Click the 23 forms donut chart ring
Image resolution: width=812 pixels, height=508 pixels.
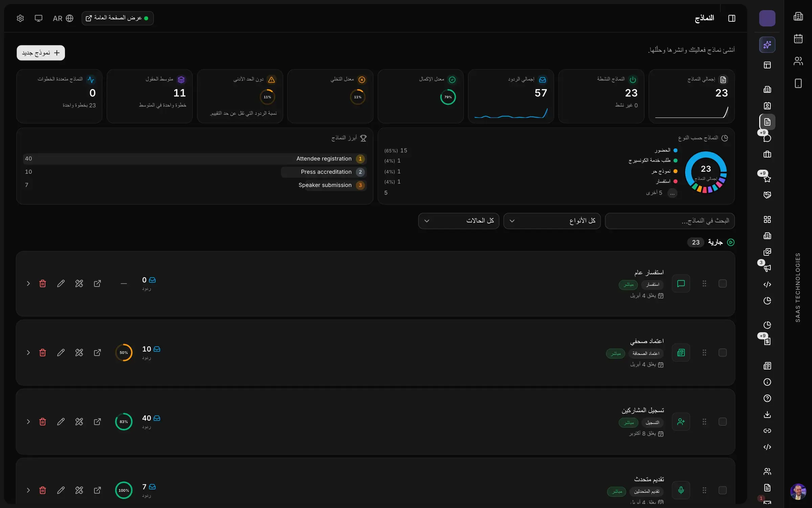point(706,172)
